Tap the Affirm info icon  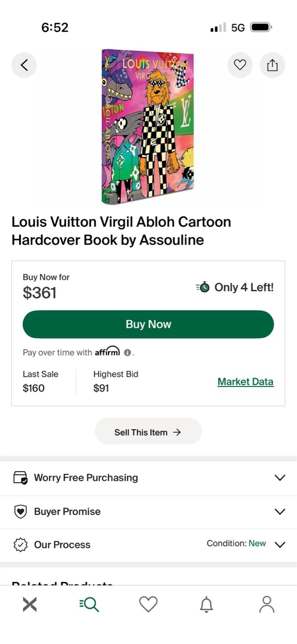[127, 353]
